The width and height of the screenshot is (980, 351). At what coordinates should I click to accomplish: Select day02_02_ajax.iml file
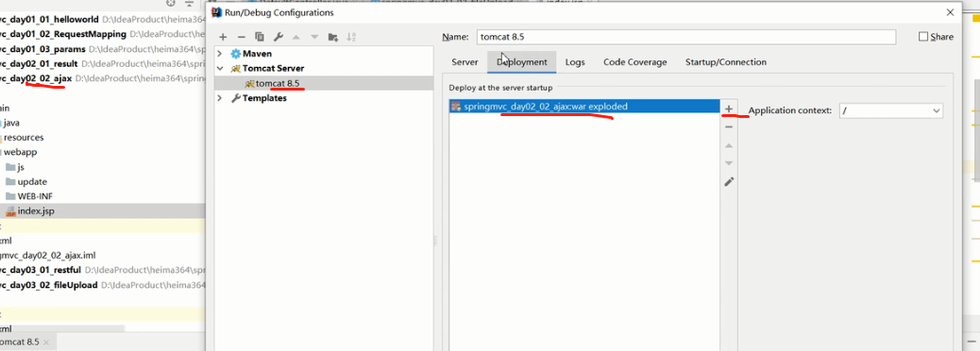pyautogui.click(x=47, y=256)
